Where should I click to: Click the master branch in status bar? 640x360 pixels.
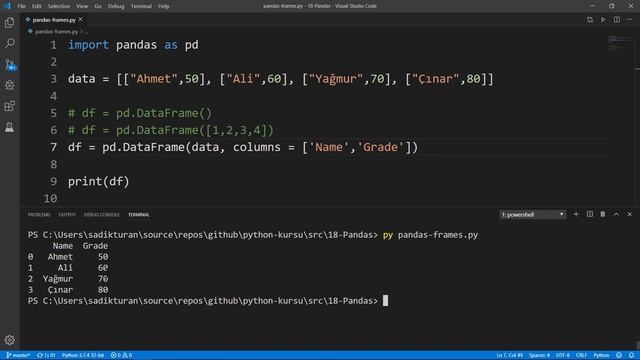point(18,355)
